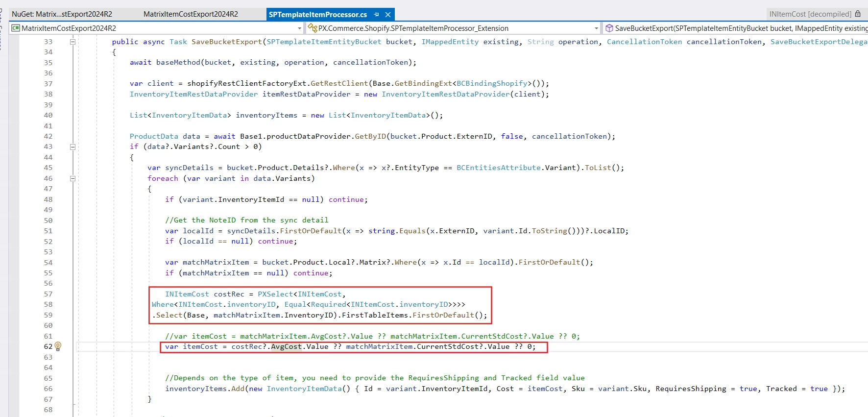This screenshot has height=417, width=868.
Task: Click the lock icon on INItemCost tab
Action: pyautogui.click(x=858, y=14)
